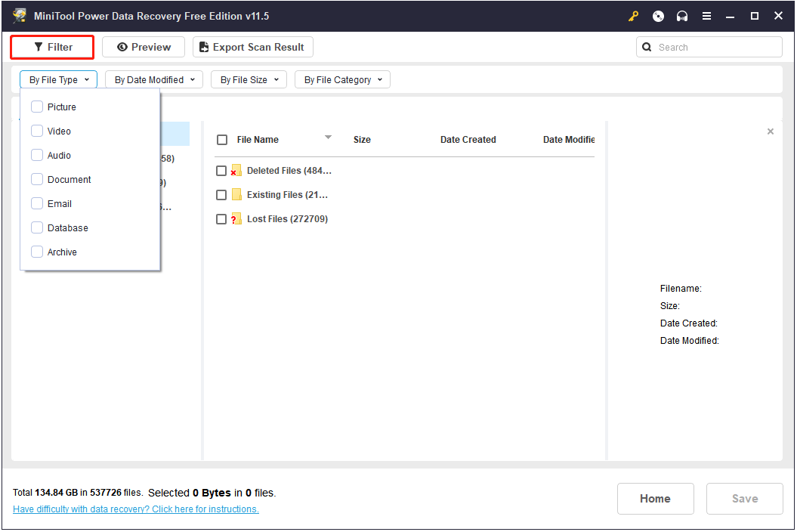The height and width of the screenshot is (532, 797).
Task: Open the By File Size dropdown
Action: 249,80
